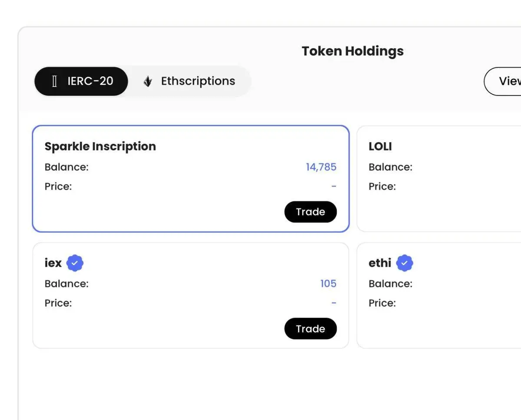Click the Token Holdings heading

[x=353, y=51]
